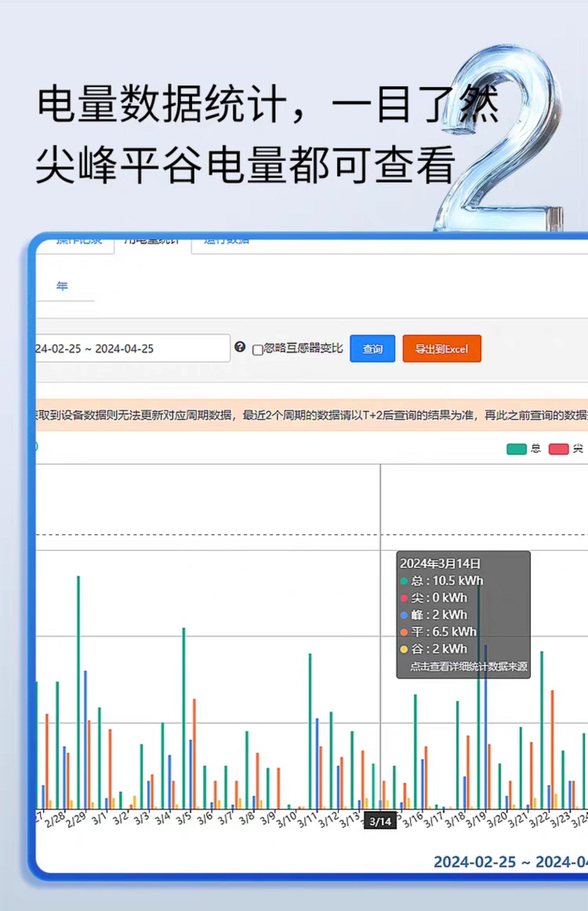The width and height of the screenshot is (588, 911).
Task: Open the question-mark help icon
Action: tap(240, 347)
